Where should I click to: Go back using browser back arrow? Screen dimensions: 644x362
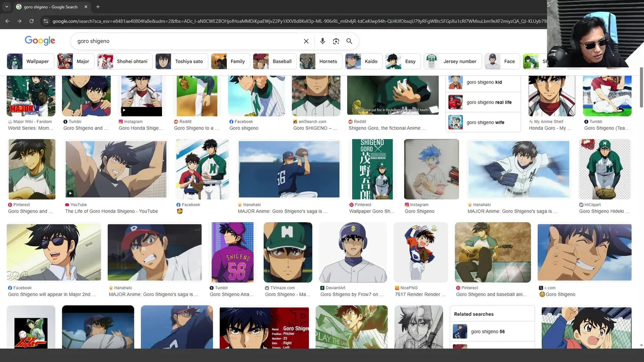[x=7, y=21]
